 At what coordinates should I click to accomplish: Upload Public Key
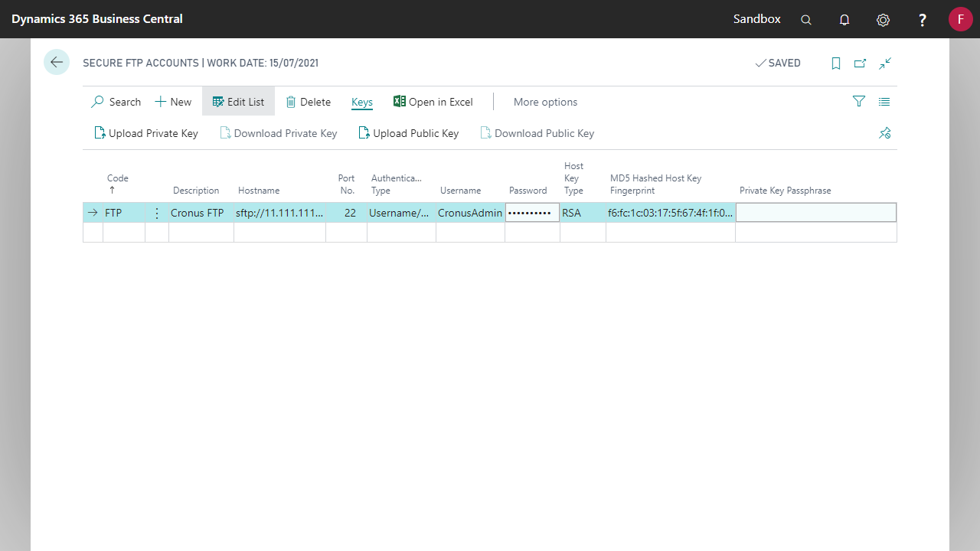(x=409, y=133)
